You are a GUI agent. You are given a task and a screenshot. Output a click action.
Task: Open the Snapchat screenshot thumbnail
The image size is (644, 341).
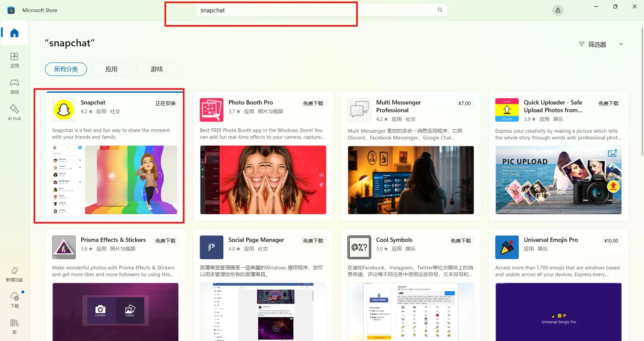tap(115, 180)
